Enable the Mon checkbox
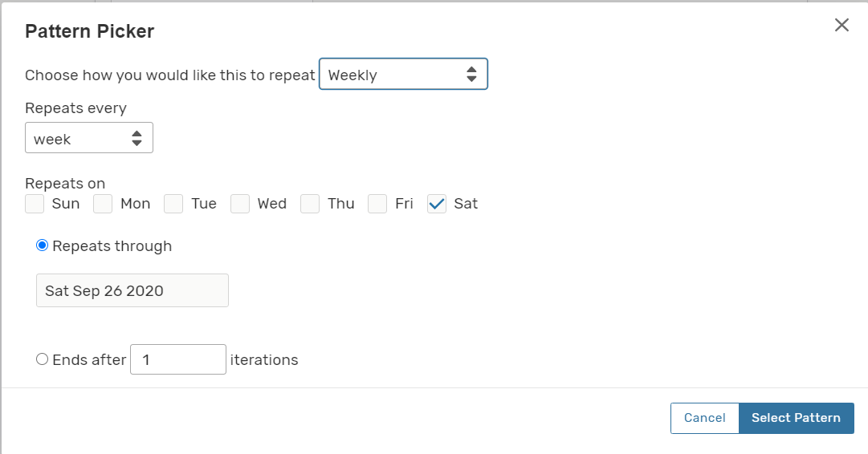The image size is (868, 454). 103,204
